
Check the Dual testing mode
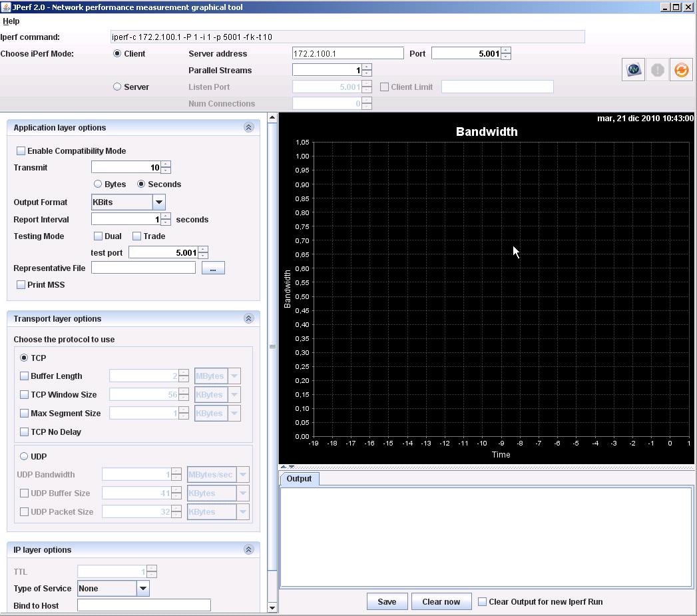pos(98,236)
